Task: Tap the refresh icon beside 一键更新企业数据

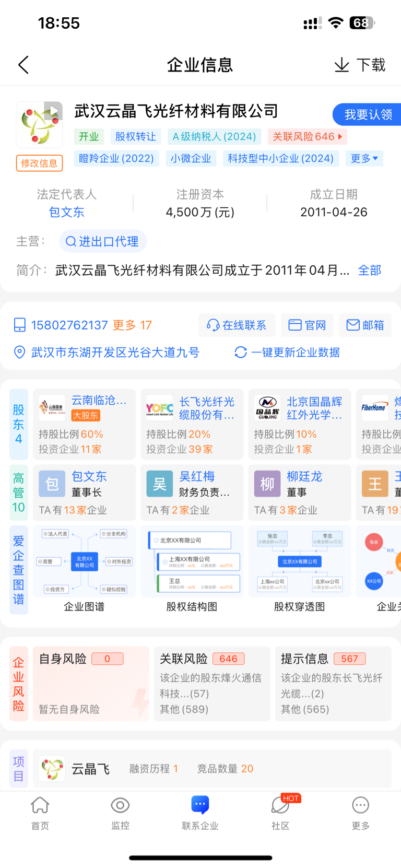Action: (x=240, y=353)
